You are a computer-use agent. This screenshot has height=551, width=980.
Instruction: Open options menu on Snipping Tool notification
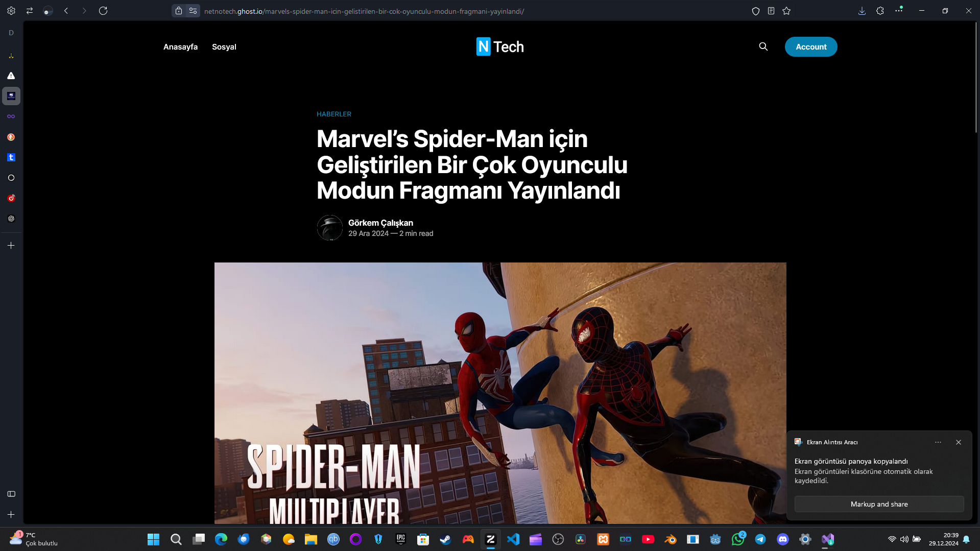tap(938, 442)
